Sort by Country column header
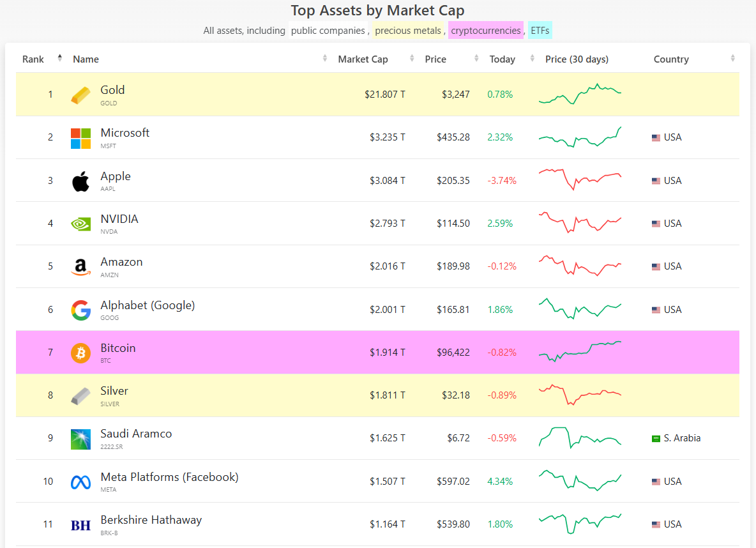The image size is (756, 548). [671, 59]
